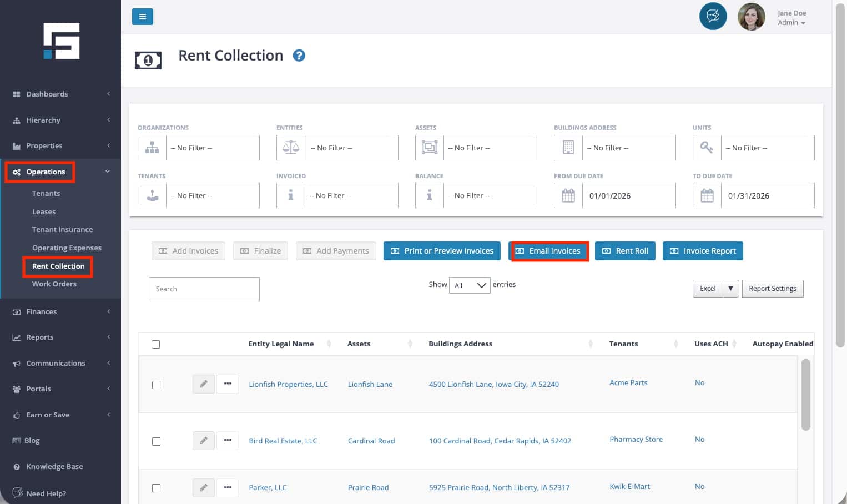Viewport: 847px width, 504px height.
Task: Click the Email Invoices button
Action: pyautogui.click(x=548, y=251)
